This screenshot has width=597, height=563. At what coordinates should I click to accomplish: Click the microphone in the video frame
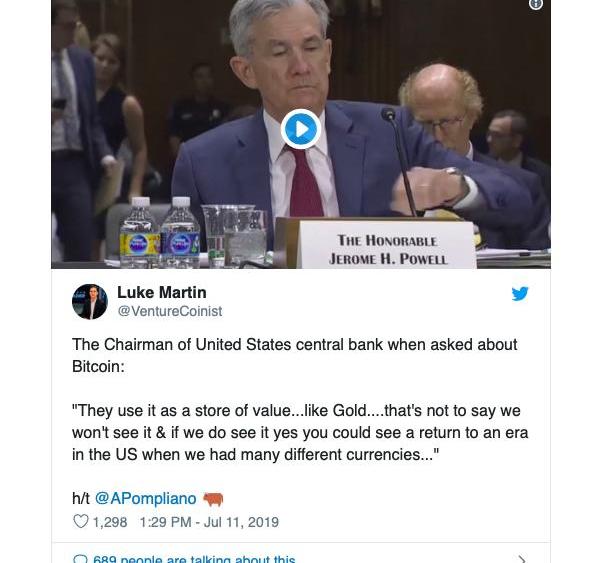point(399,162)
